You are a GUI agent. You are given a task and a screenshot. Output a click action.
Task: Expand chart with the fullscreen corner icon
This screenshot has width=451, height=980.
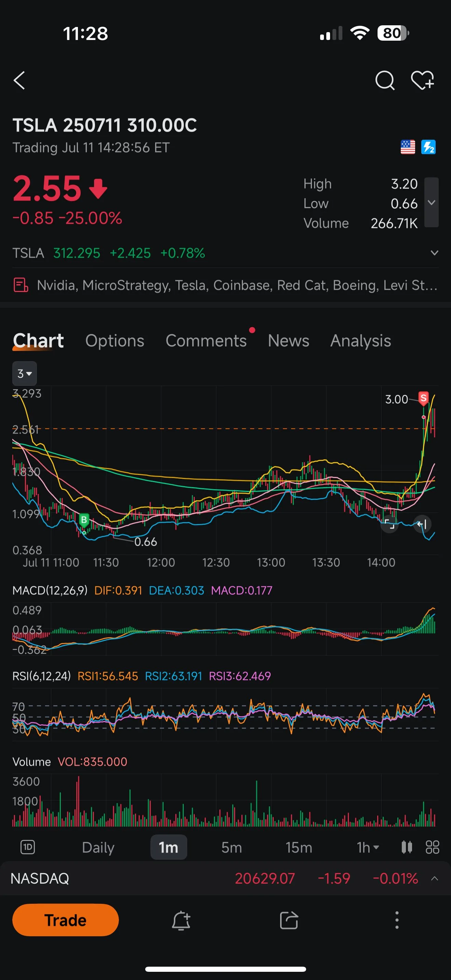point(389,524)
